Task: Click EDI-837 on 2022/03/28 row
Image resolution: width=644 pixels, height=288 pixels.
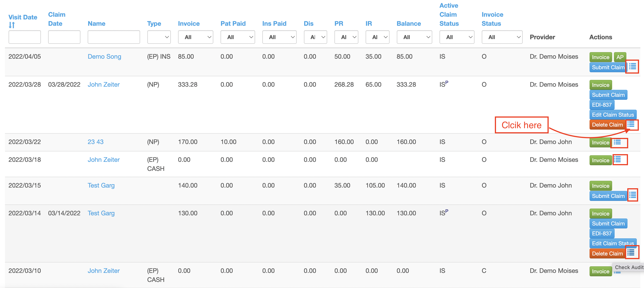Action: point(602,105)
